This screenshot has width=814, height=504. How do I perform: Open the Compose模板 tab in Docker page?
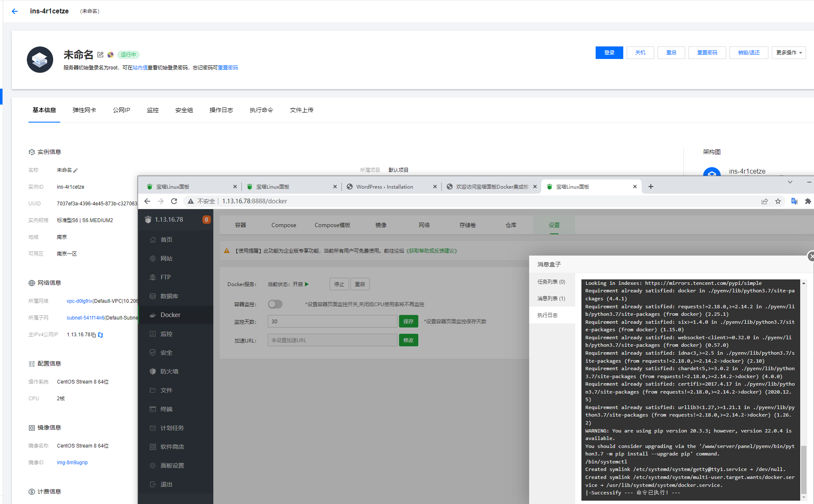(x=333, y=225)
